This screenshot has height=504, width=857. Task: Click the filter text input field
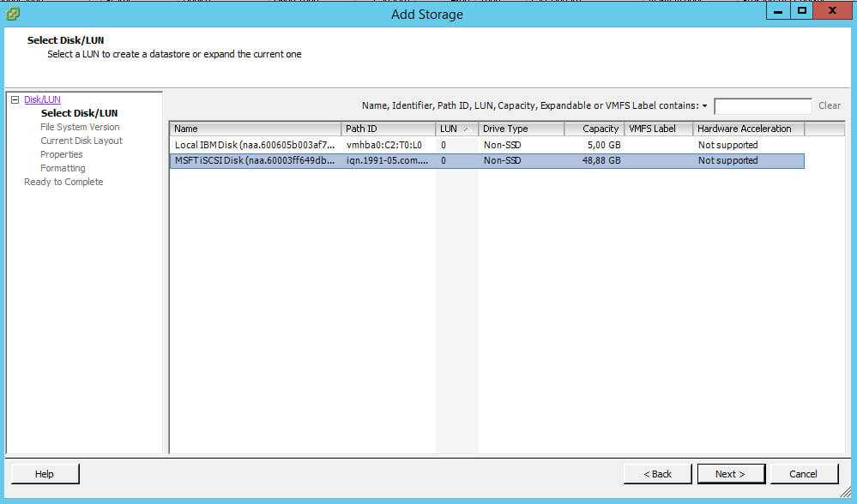tap(762, 106)
